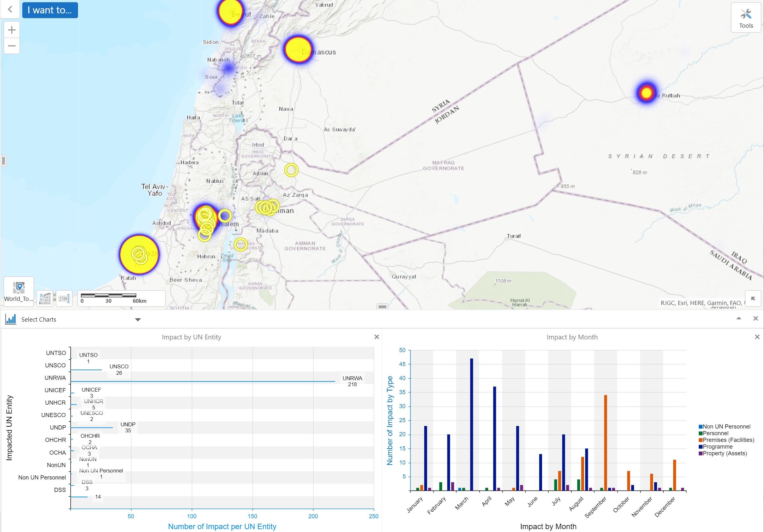Toggle Premises (Facilities) legend entry
The width and height of the screenshot is (764, 532).
pyautogui.click(x=728, y=440)
